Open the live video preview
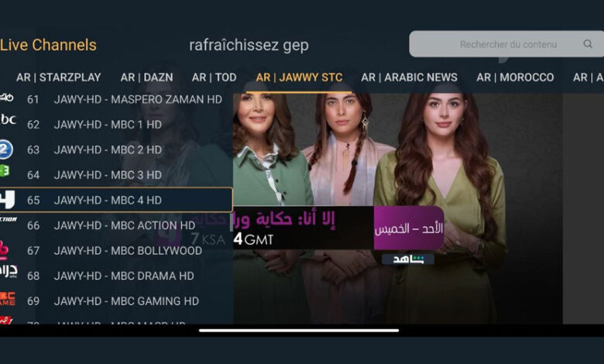The image size is (604, 364). tap(397, 208)
